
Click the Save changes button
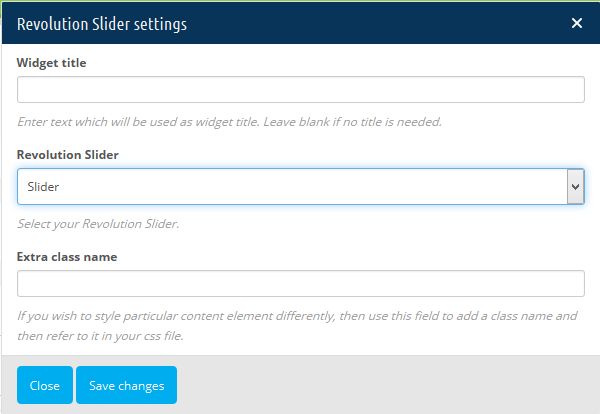point(126,385)
